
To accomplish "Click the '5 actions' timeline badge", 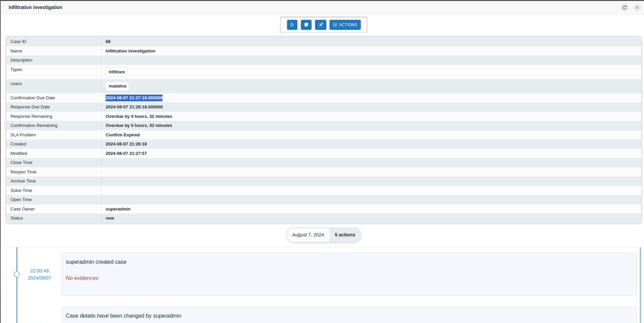I will click(345, 235).
